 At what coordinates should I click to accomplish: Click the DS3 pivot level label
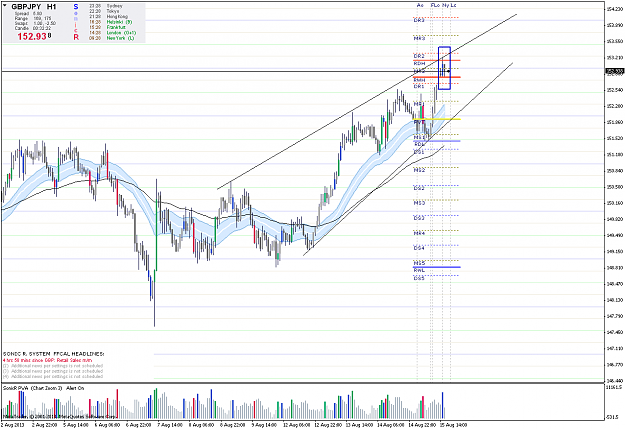(x=419, y=218)
